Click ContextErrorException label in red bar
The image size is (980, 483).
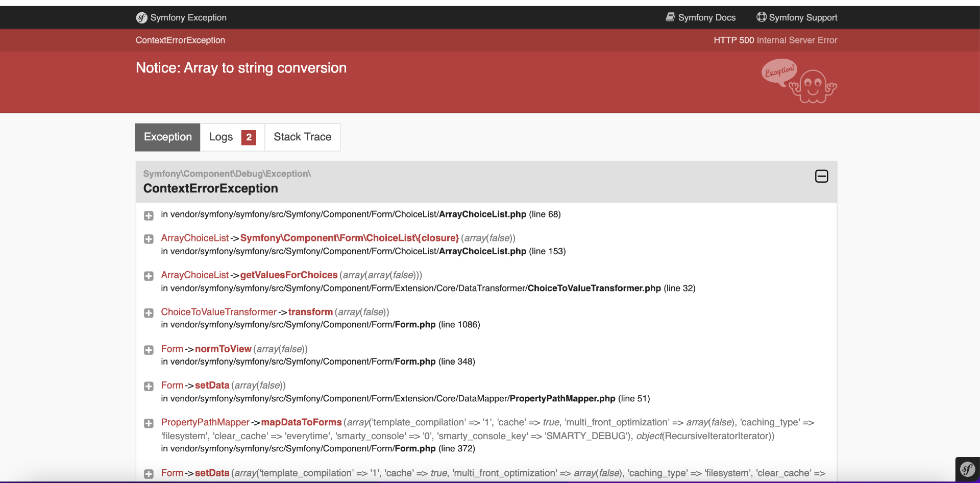click(x=180, y=40)
